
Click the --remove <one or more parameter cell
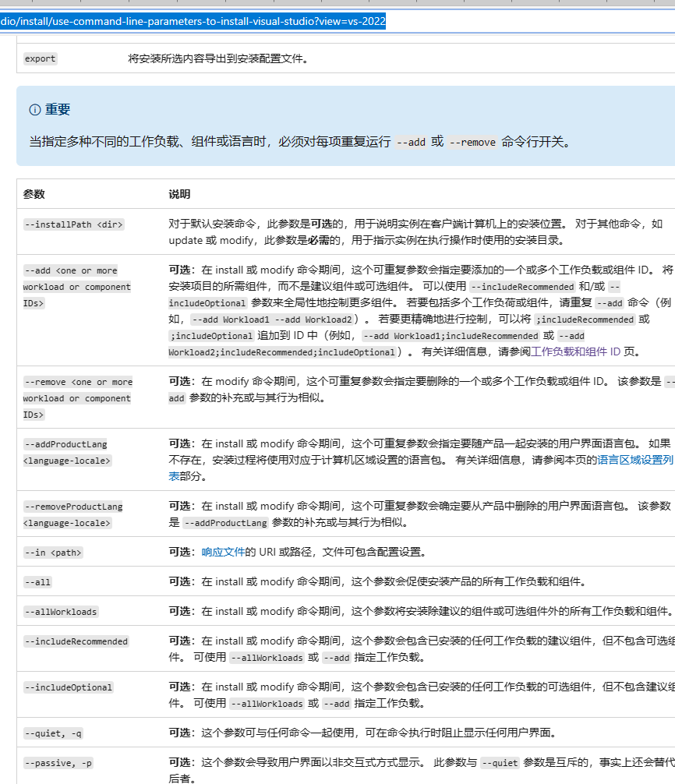click(x=77, y=398)
